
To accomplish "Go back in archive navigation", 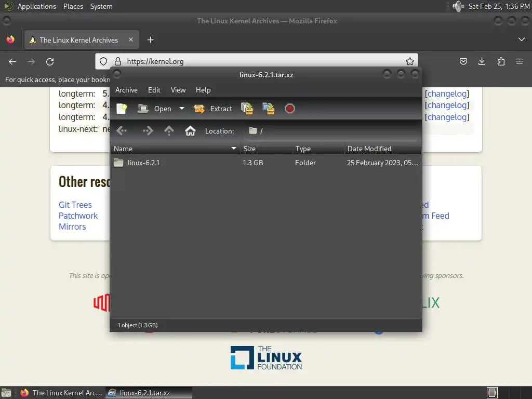I will point(121,130).
